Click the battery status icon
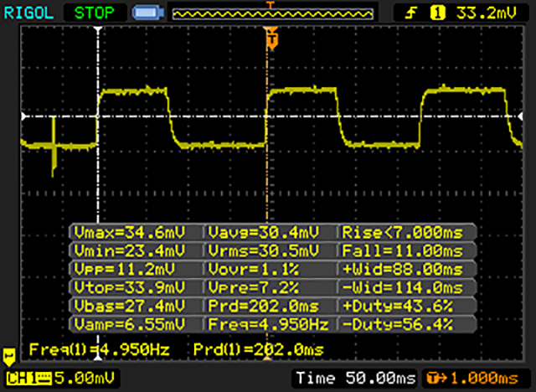 [148, 13]
